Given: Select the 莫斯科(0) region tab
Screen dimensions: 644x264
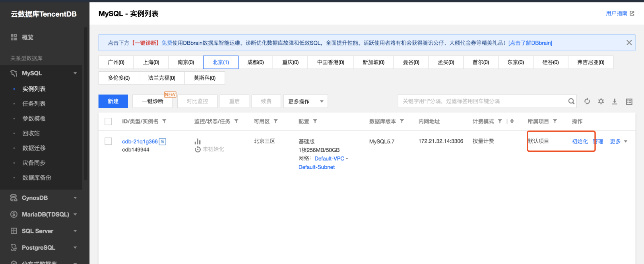Looking at the screenshot, I should 205,78.
